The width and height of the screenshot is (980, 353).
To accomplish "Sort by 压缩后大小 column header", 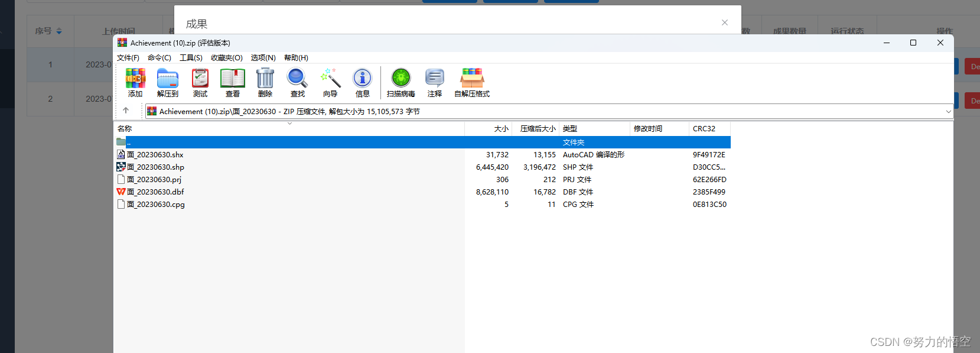I will pos(535,128).
